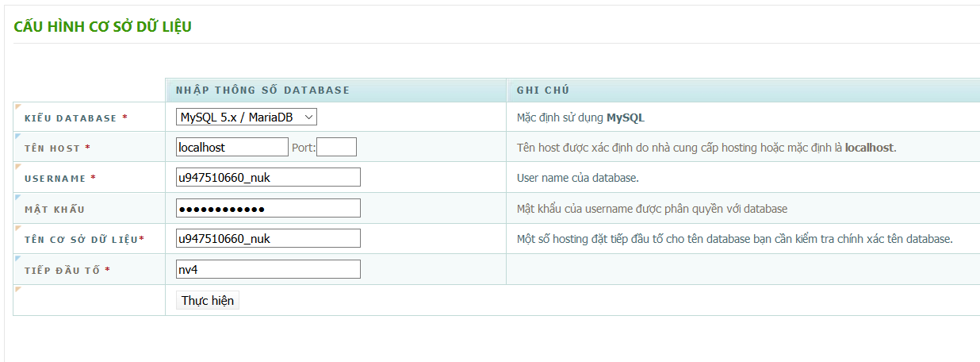Click the 'Kiểu Database' row label
The width and height of the screenshot is (980, 362).
pyautogui.click(x=76, y=117)
